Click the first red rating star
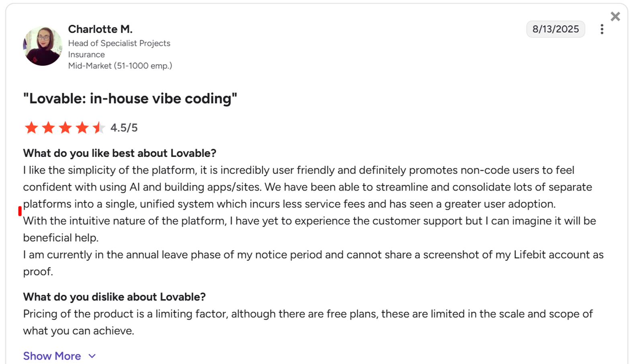Viewport: 634px width, 364px height. click(32, 128)
